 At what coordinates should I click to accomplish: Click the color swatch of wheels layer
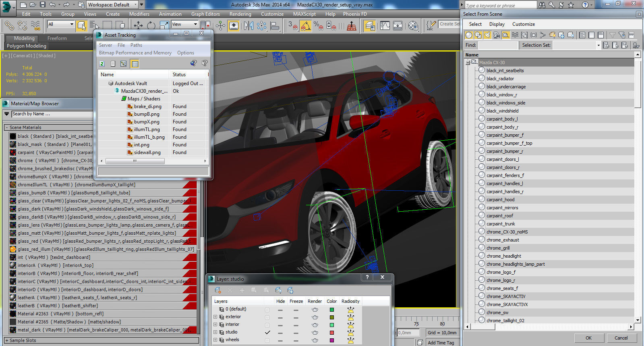[x=332, y=340]
